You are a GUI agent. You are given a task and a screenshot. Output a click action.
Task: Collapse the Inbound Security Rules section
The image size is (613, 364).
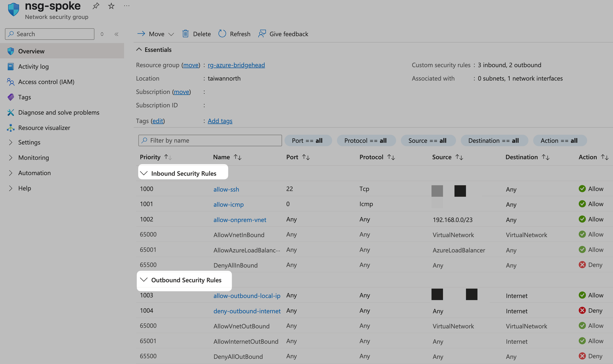[144, 173]
